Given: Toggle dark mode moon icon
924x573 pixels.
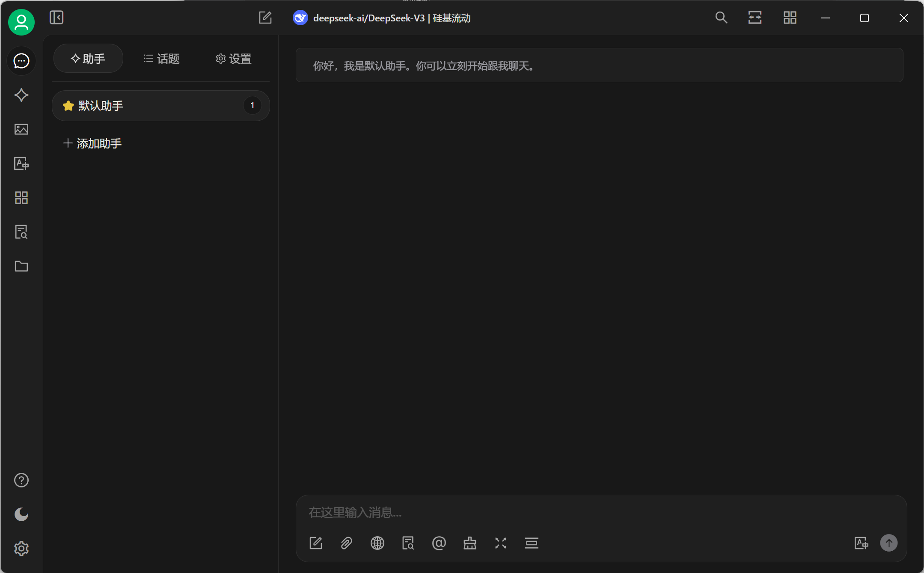Looking at the screenshot, I should tap(21, 514).
